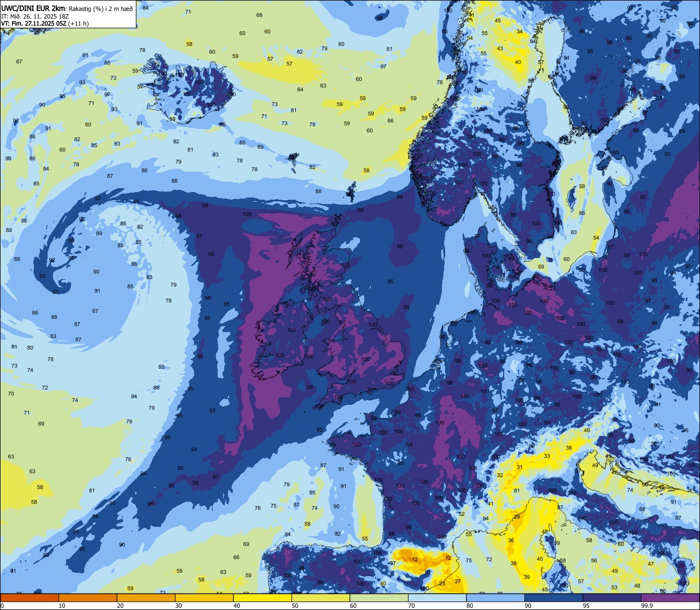Click the '29' humidity value near Corsica
The height and width of the screenshot is (610, 700).
coord(517,517)
